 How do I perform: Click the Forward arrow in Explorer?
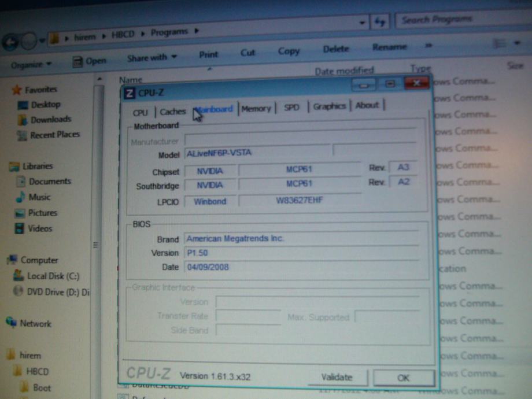pos(29,41)
